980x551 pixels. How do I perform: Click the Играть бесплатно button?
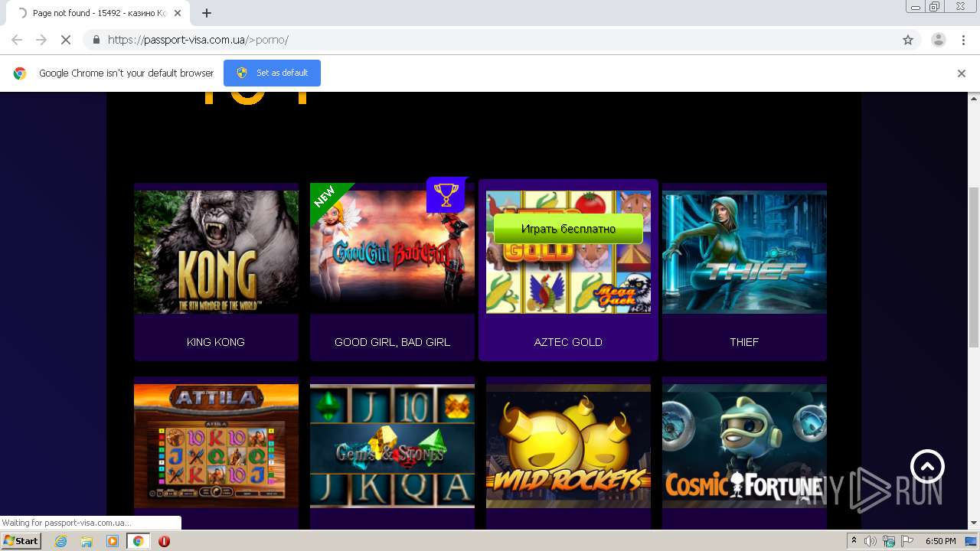(x=568, y=229)
